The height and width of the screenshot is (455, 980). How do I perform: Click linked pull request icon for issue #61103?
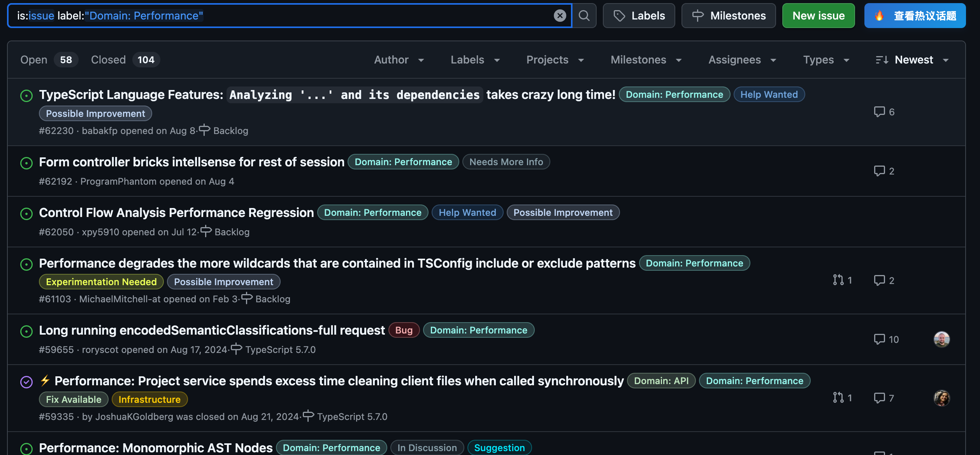pyautogui.click(x=838, y=280)
